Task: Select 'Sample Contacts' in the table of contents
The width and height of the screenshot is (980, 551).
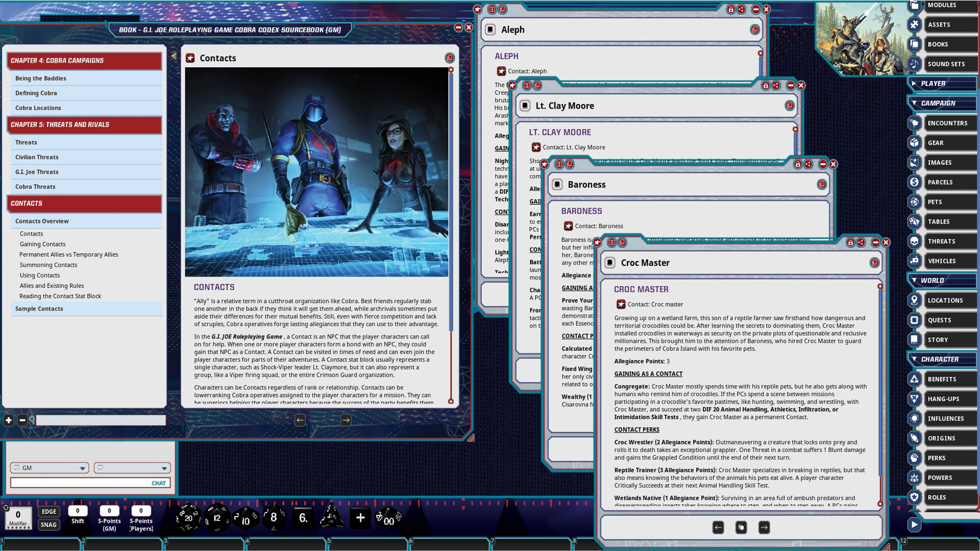Action: 39,308
